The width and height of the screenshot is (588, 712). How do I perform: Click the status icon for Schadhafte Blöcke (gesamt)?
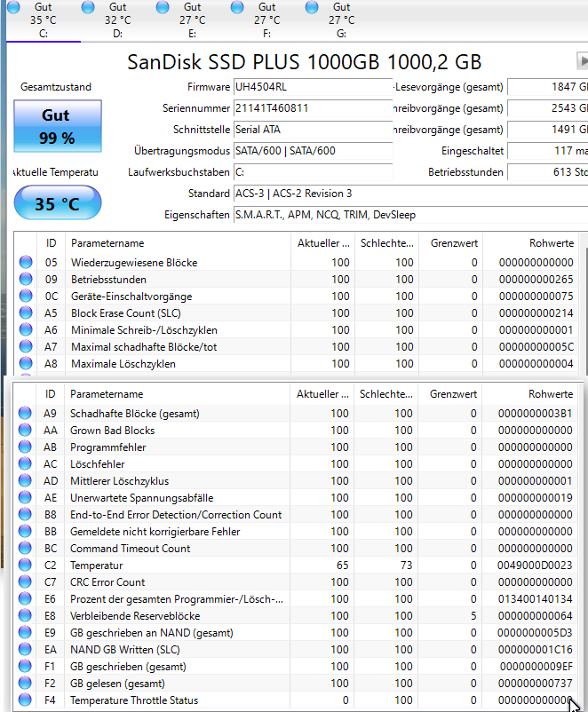[x=25, y=413]
